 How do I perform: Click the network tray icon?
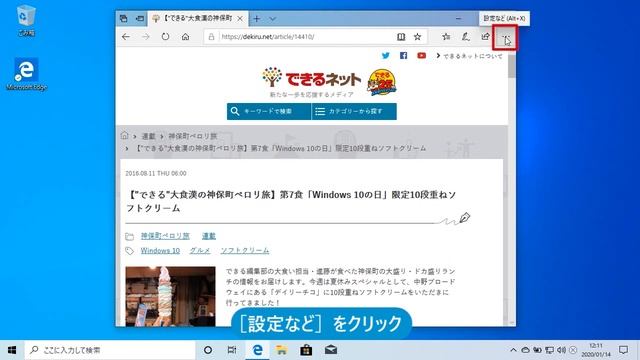tap(549, 350)
